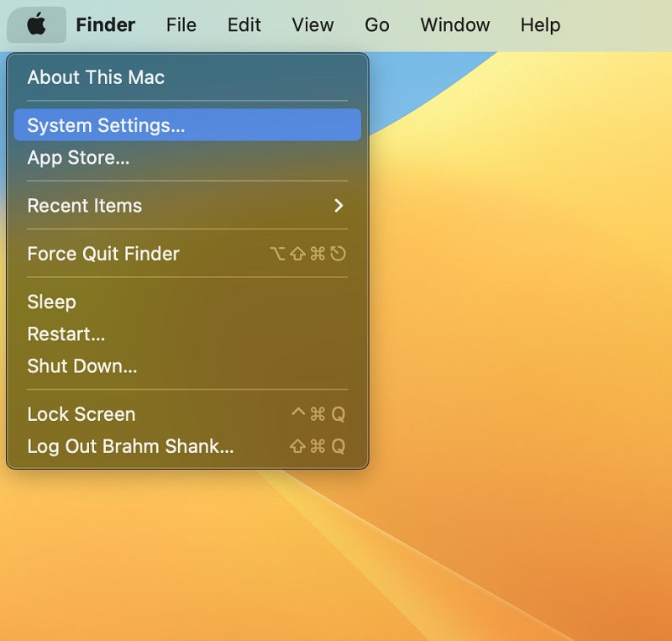Click the Recent Items chevron arrow
The width and height of the screenshot is (672, 641).
coord(339,206)
